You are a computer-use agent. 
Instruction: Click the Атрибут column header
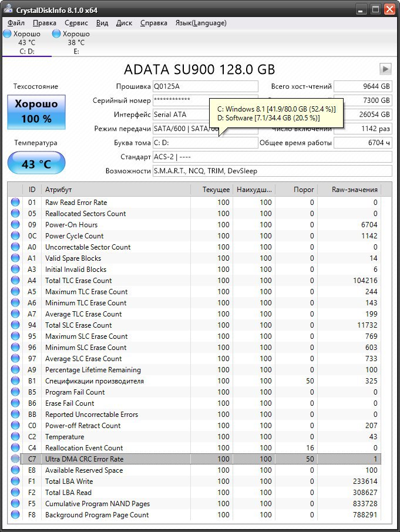(116, 190)
